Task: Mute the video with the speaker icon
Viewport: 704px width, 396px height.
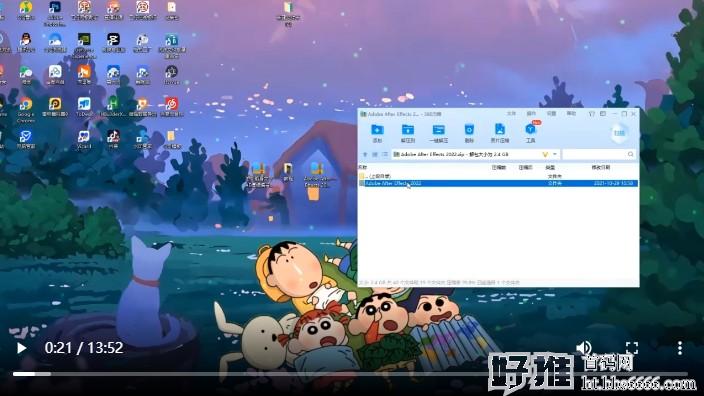Action: pyautogui.click(x=584, y=347)
